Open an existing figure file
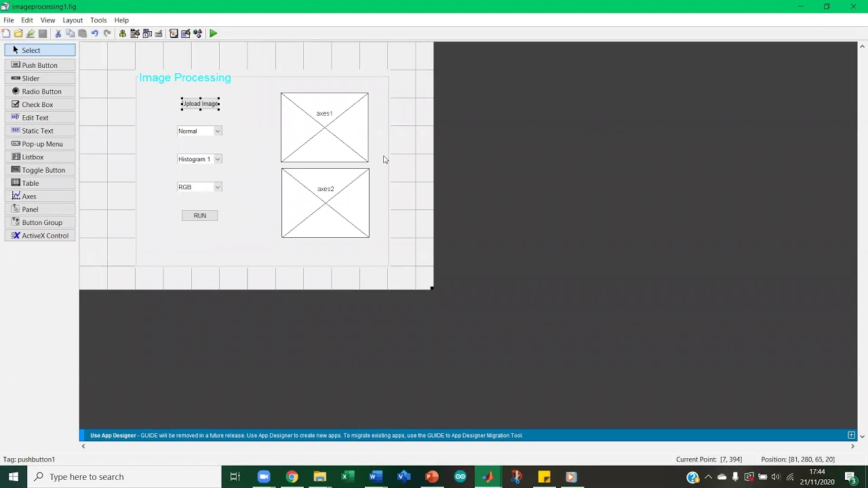This screenshot has height=488, width=868. 18,33
